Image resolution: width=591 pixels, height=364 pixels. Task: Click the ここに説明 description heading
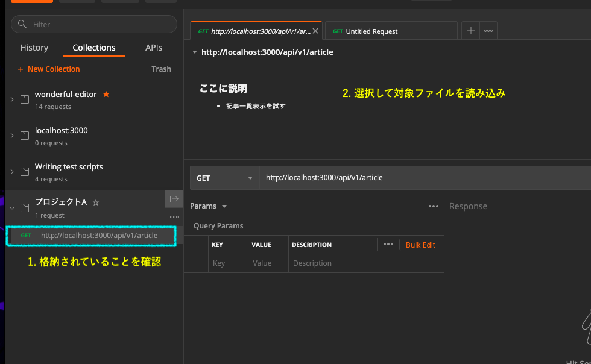click(223, 89)
